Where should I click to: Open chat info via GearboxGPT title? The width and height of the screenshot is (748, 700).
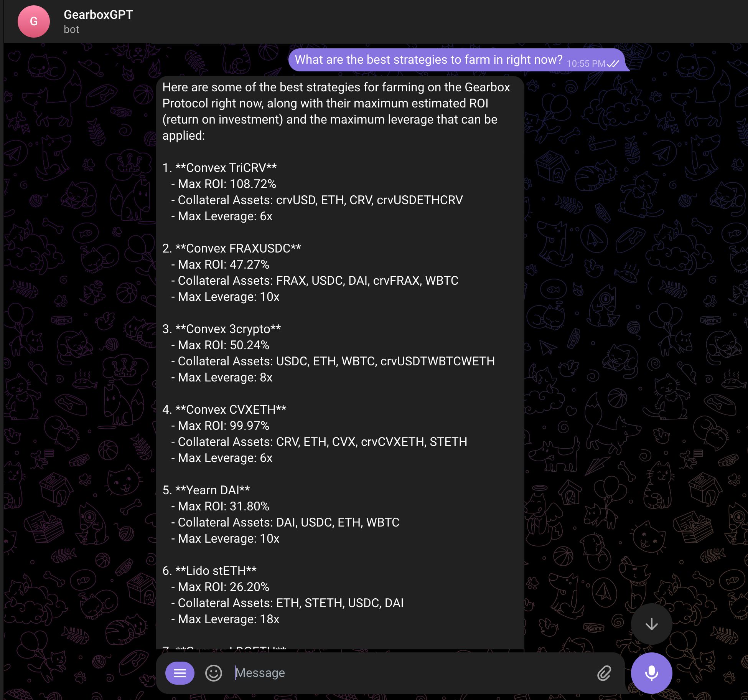point(98,15)
